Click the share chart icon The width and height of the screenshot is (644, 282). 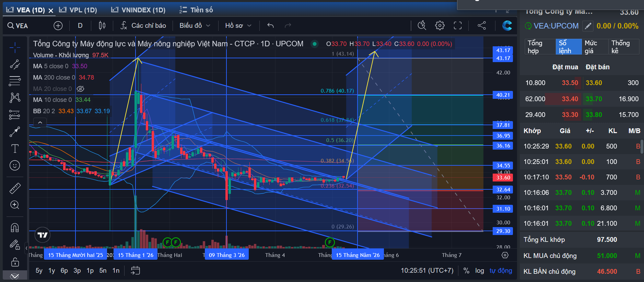[482, 25]
